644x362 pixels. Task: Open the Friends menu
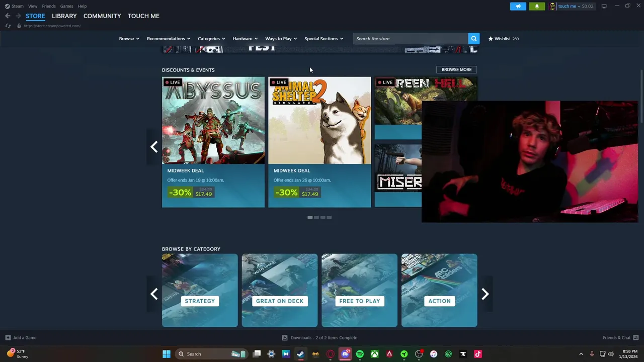click(x=49, y=6)
